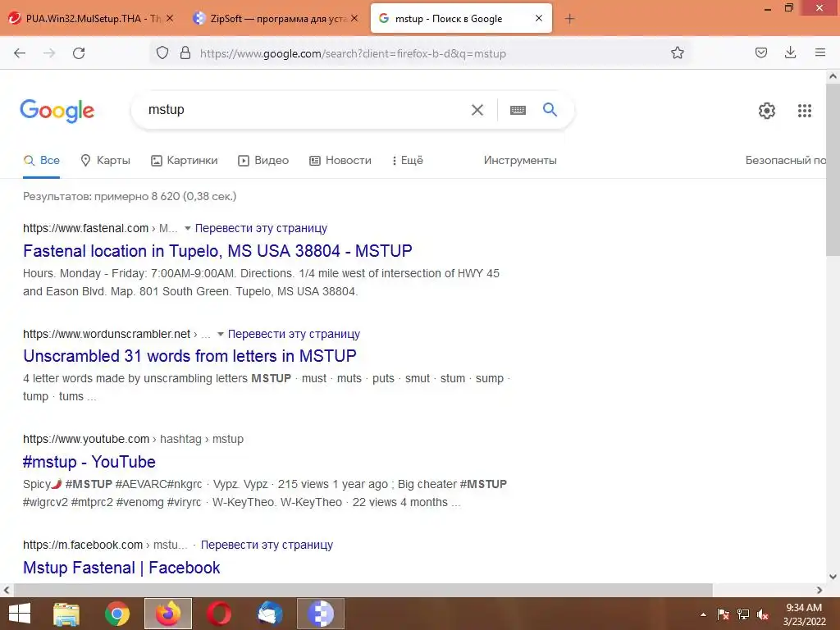Select the Новости search filter
The image size is (840, 630).
point(340,160)
